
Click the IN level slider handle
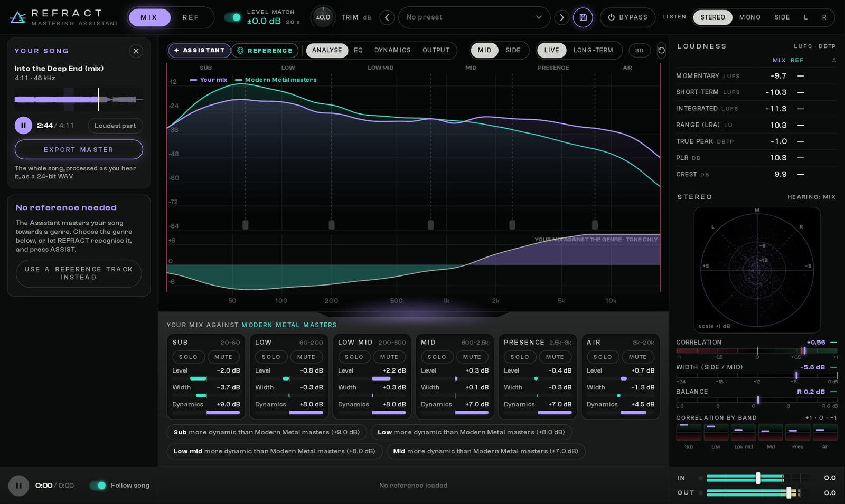coord(758,478)
